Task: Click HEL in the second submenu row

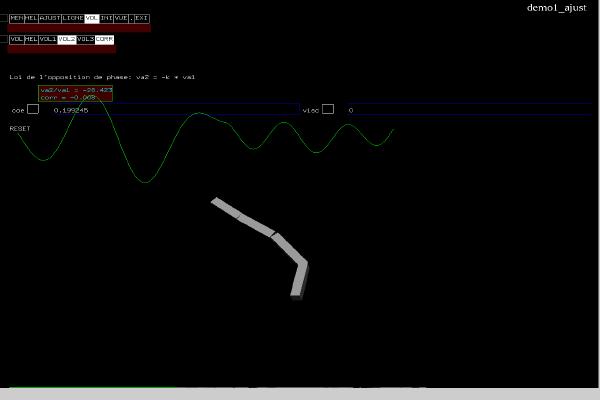Action: coord(31,39)
